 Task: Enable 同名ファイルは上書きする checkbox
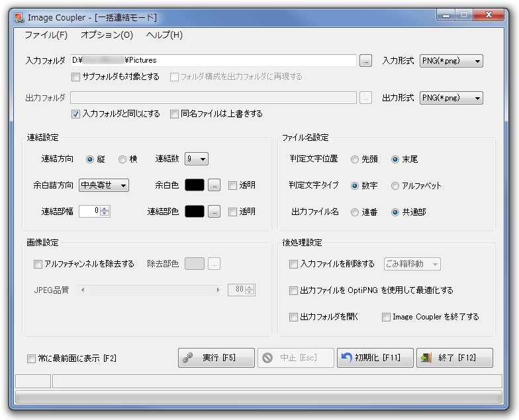[x=174, y=114]
